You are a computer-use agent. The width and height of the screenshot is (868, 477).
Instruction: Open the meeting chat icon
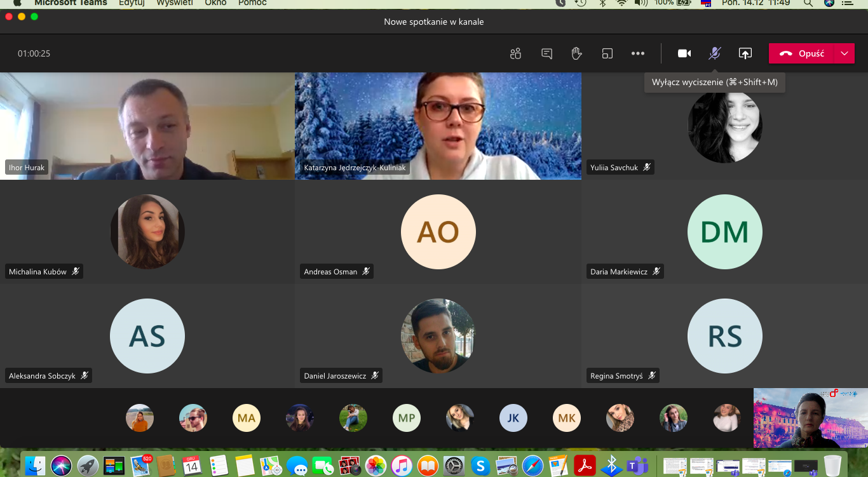[x=546, y=53]
